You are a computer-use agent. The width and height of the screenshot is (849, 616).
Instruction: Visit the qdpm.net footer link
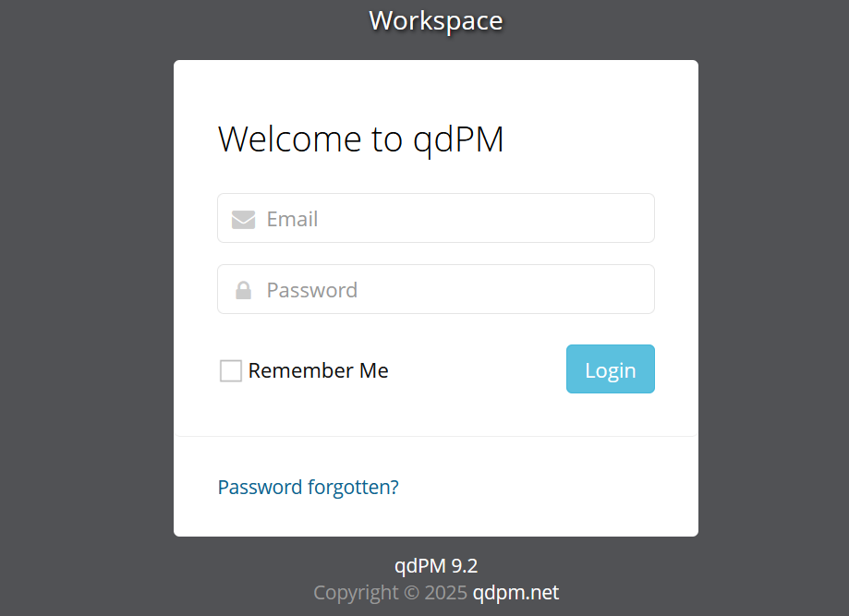pos(515,593)
